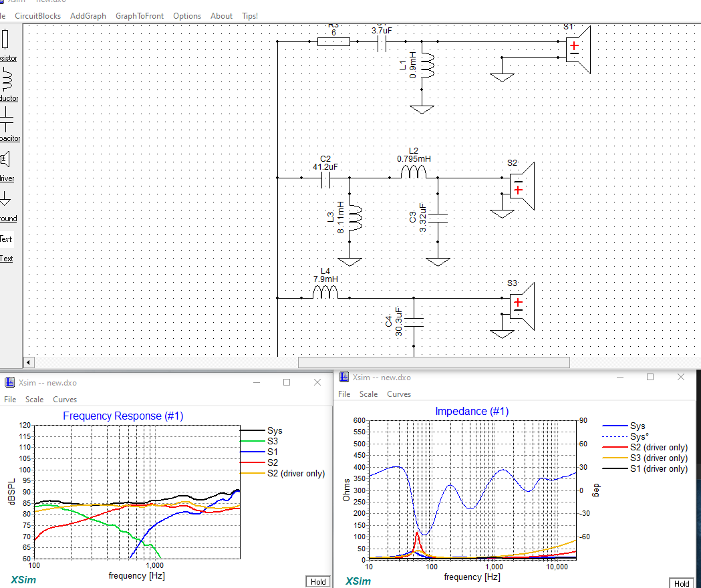Click the S2 driver symbol in schematic
The height and width of the screenshot is (588, 701).
[x=522, y=186]
